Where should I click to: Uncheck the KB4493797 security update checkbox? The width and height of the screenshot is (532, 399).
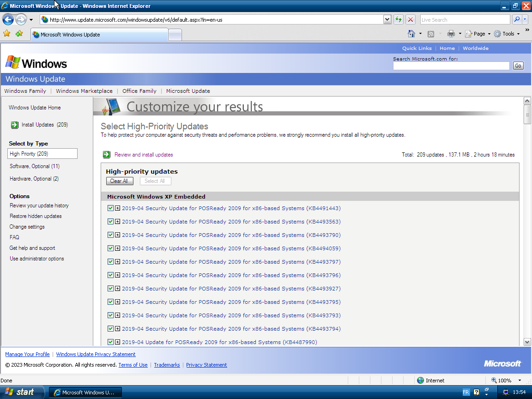(x=111, y=261)
